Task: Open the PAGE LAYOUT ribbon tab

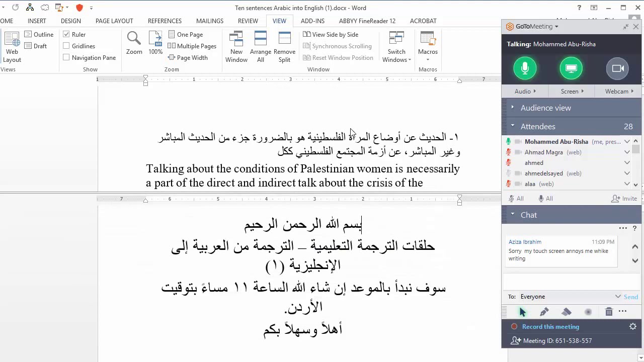Action: pyautogui.click(x=114, y=21)
